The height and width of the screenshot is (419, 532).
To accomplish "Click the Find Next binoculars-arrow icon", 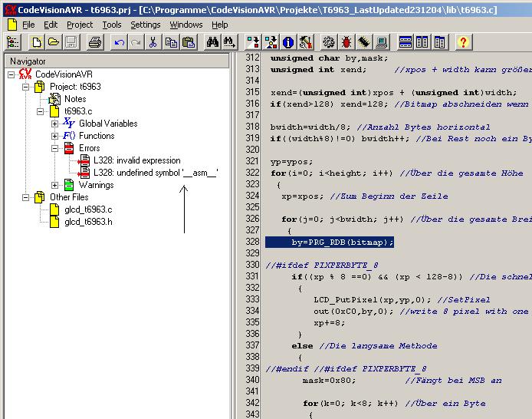I will point(229,42).
